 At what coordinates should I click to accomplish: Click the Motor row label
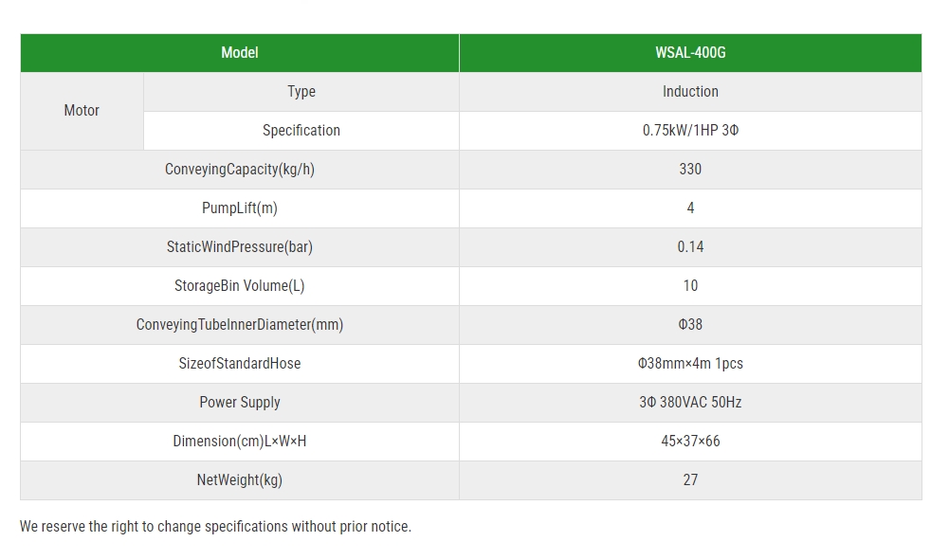coord(82,111)
